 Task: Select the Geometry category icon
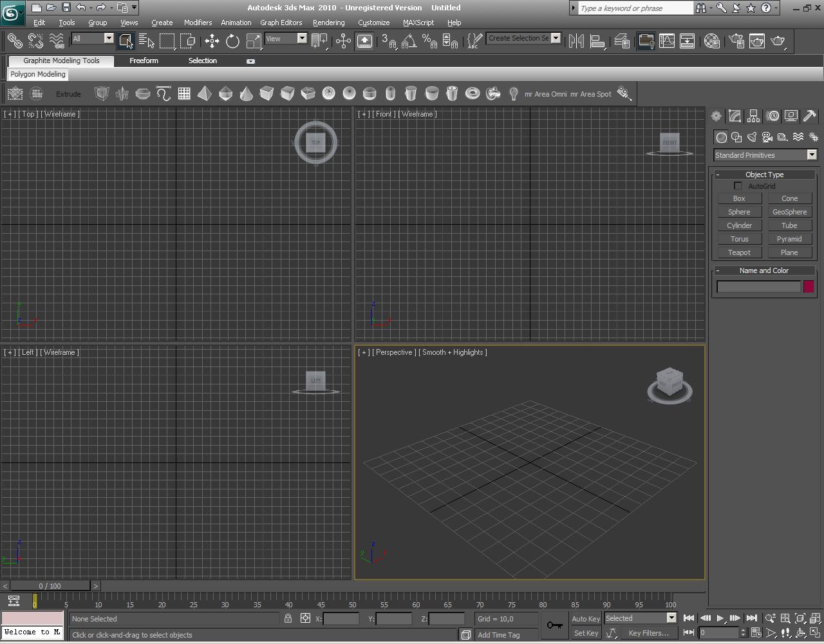tap(721, 137)
